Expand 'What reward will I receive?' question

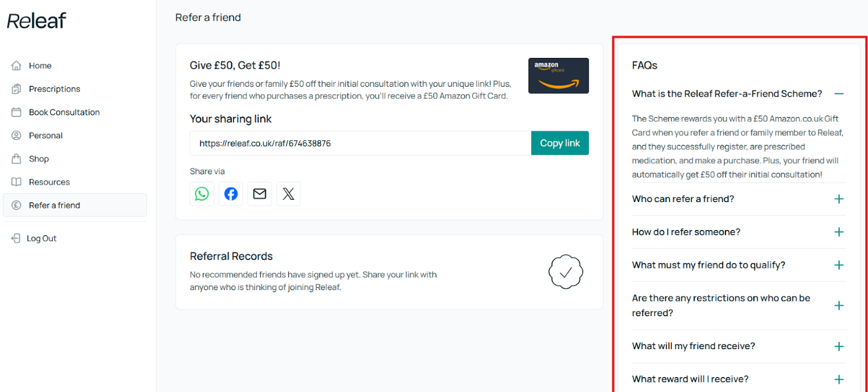[739, 379]
